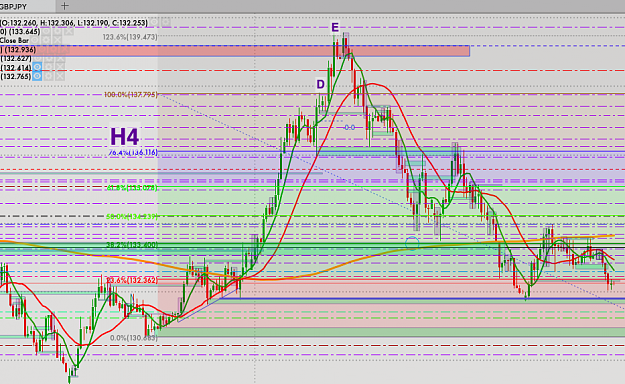Viewport: 625px width, 384px height.
Task: Select the wave label E annotation
Action: click(x=335, y=27)
